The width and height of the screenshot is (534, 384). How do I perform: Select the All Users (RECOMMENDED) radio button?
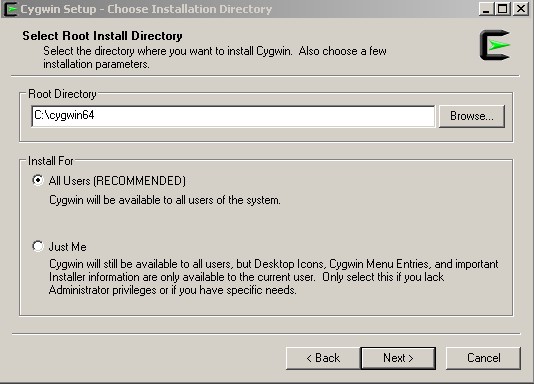pyautogui.click(x=38, y=180)
